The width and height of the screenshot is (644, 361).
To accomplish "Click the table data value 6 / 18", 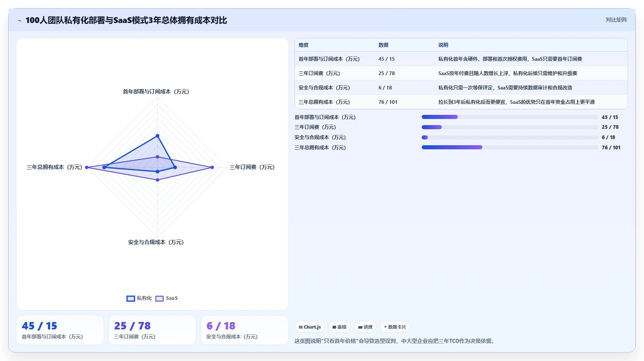I will pyautogui.click(x=385, y=88).
